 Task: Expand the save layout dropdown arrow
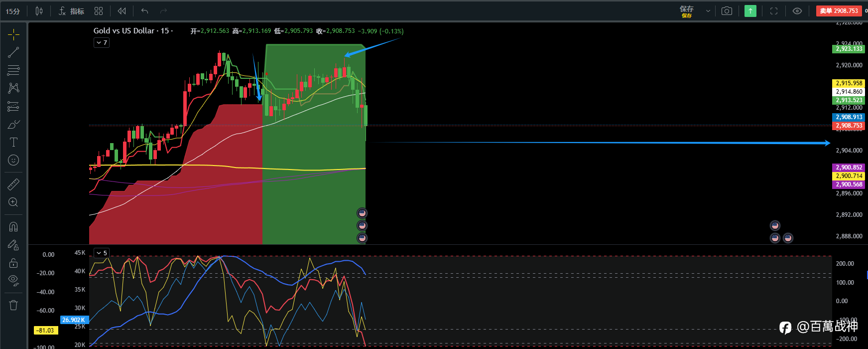point(708,11)
